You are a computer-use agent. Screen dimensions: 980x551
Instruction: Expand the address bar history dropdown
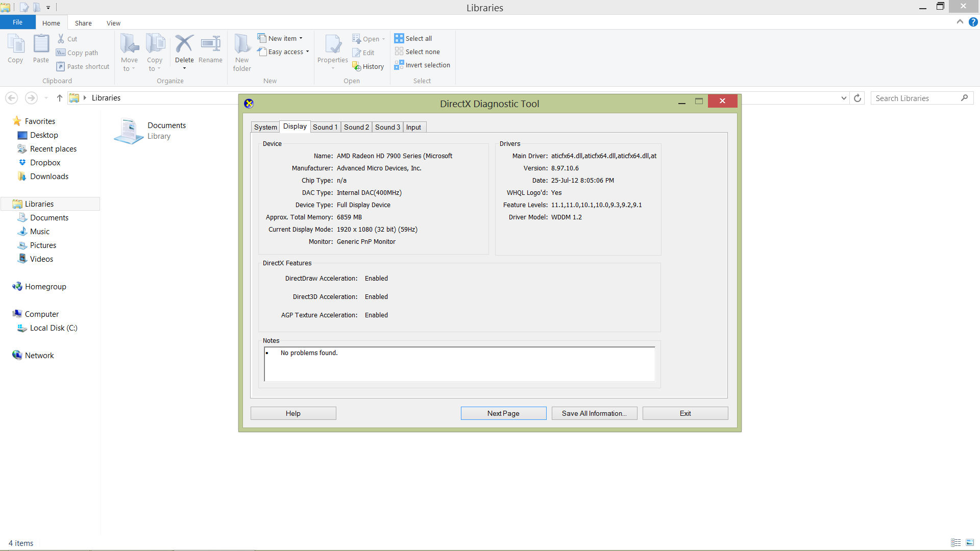844,98
